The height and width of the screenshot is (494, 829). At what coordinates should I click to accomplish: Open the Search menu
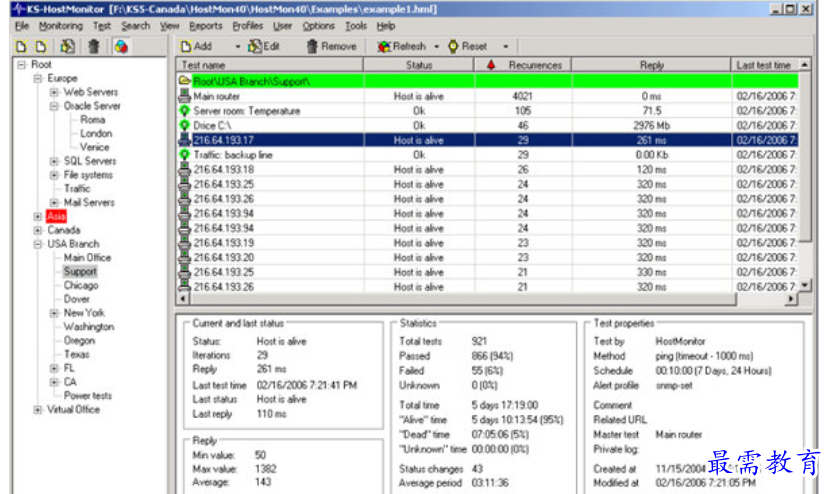(x=135, y=26)
